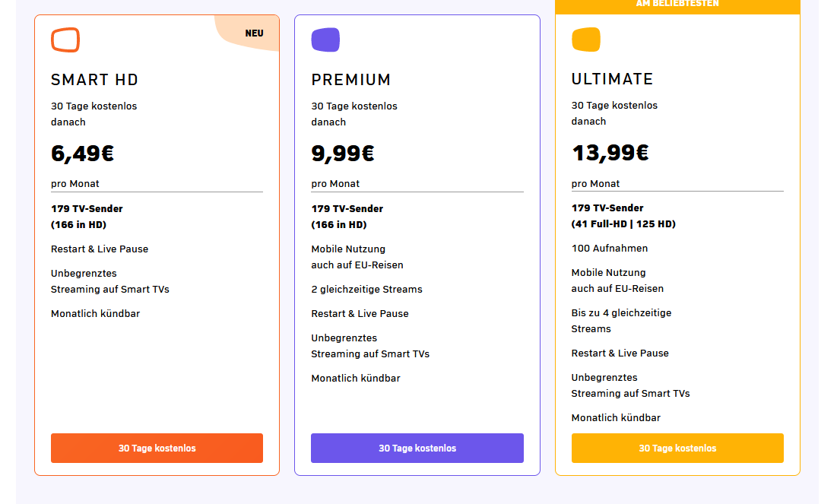This screenshot has width=837, height=504.
Task: Click Monatlich kündbar in Smart HD card
Action: tap(96, 314)
